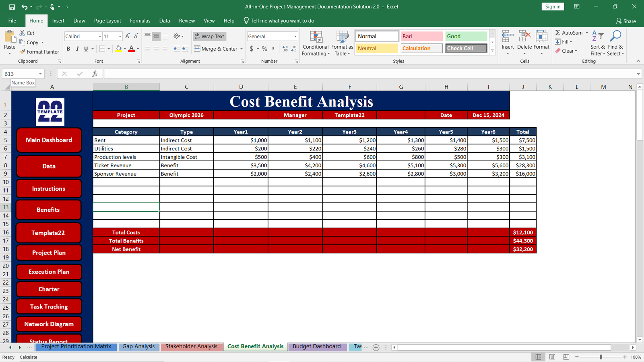This screenshot has height=362, width=644.
Task: Click the Share button
Action: click(x=626, y=21)
